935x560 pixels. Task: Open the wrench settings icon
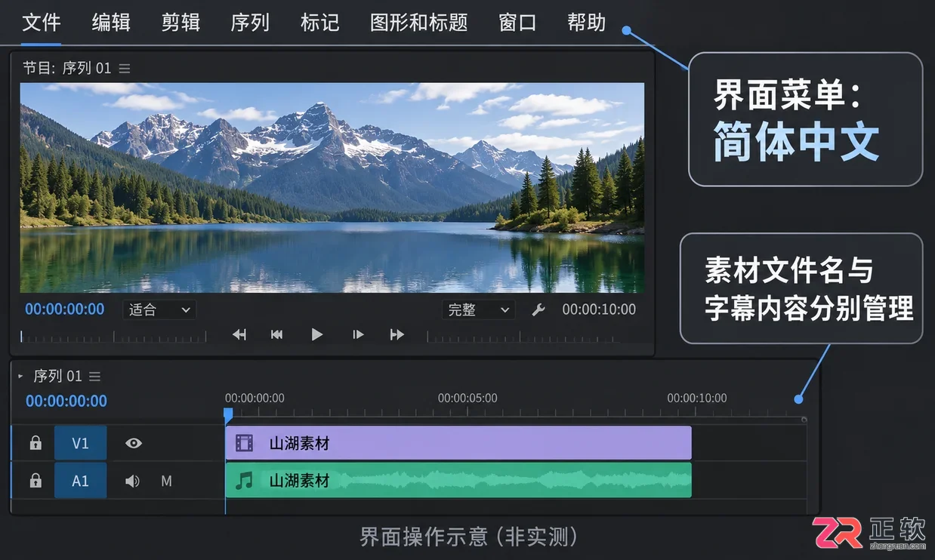click(538, 309)
